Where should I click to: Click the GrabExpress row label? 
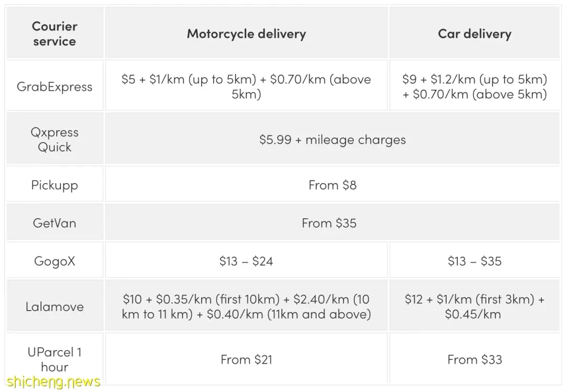[55, 86]
